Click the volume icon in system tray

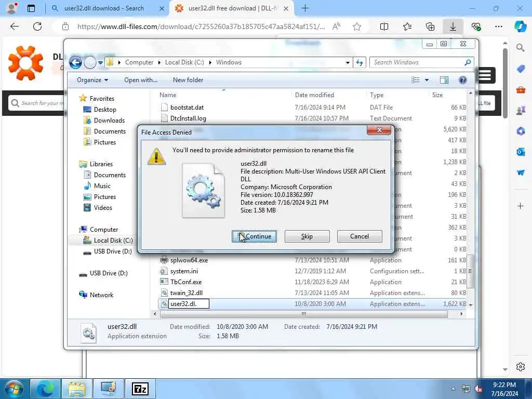click(478, 389)
